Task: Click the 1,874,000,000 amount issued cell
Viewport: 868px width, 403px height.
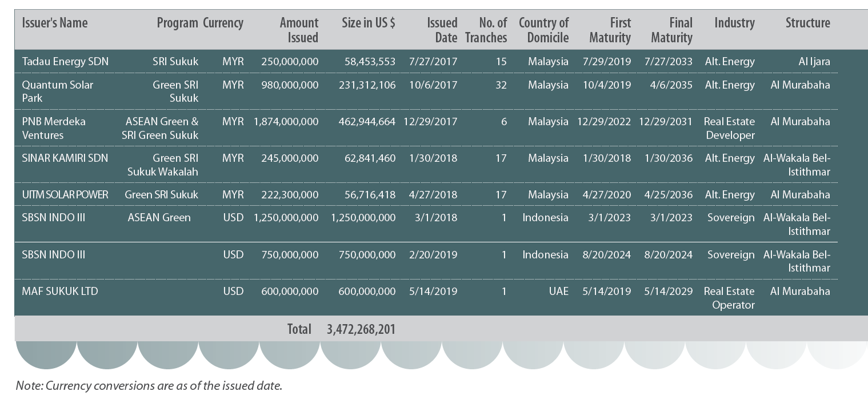Action: 286,122
